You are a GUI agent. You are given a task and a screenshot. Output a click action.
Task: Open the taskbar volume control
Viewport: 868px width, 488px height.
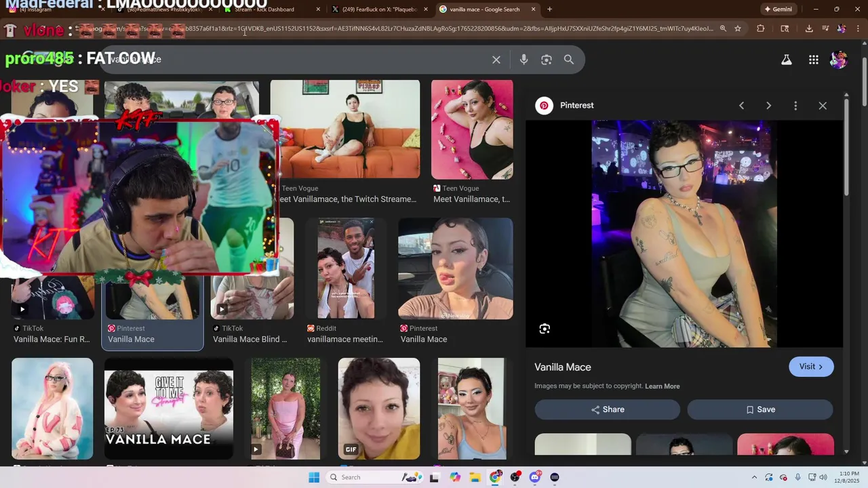[x=823, y=477]
